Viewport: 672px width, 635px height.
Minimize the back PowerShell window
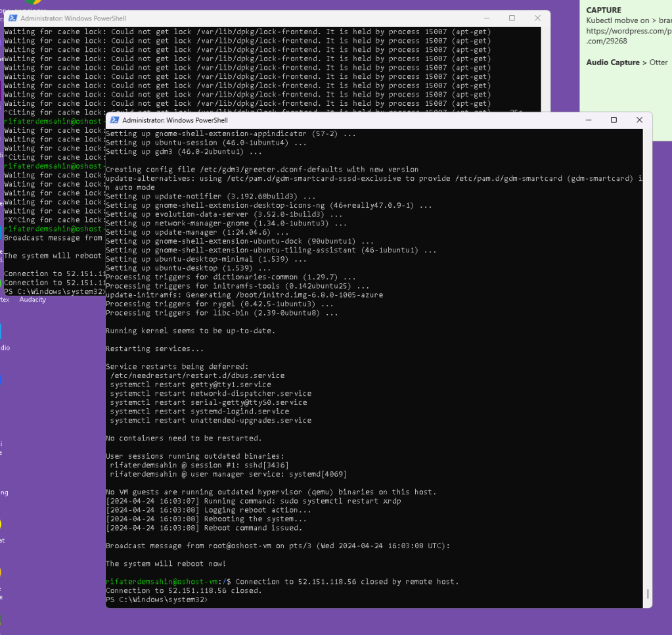point(487,18)
